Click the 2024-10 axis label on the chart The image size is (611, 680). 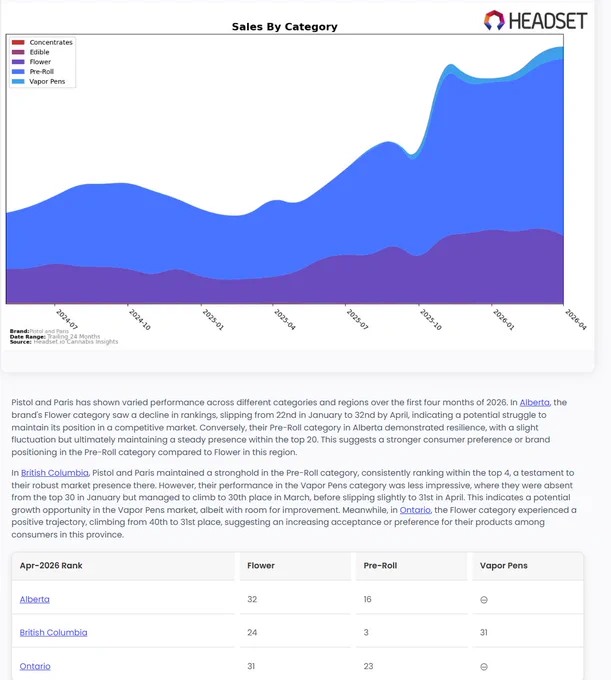tap(140, 319)
